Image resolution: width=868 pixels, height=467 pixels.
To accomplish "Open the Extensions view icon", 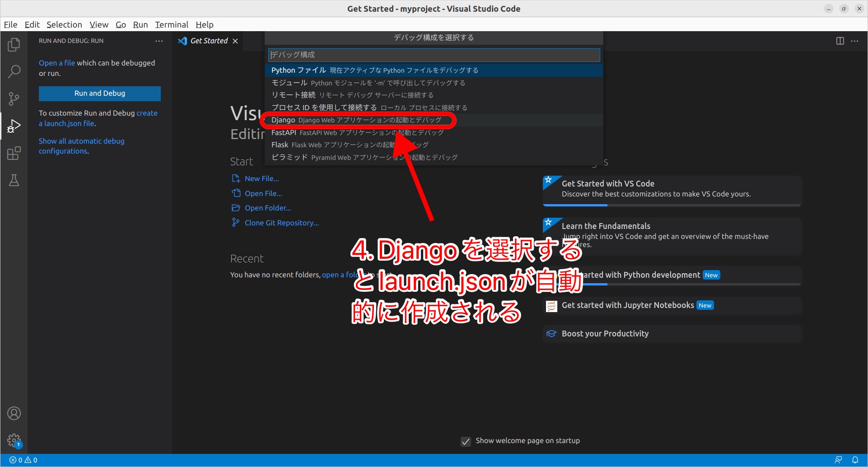I will 14,153.
